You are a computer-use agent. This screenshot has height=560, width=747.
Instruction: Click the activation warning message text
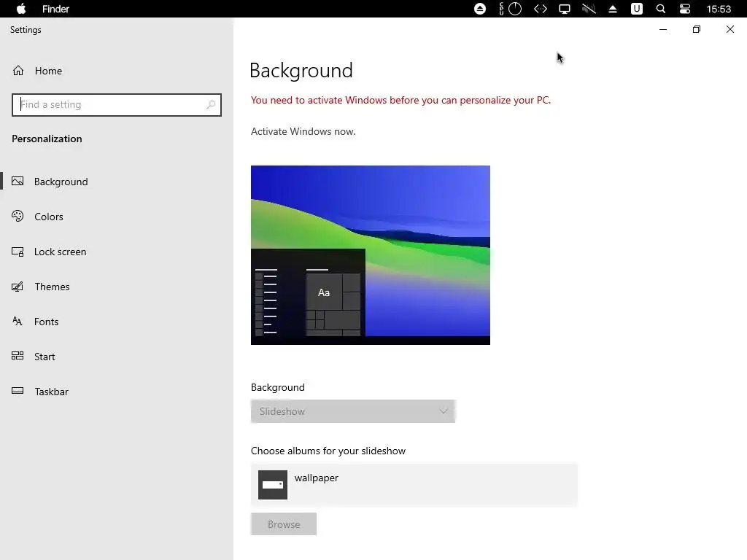click(x=400, y=101)
